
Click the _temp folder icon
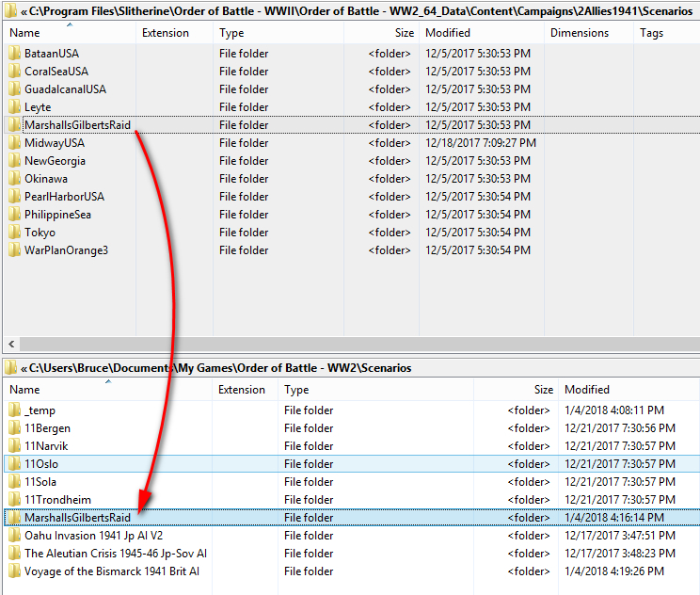pos(15,410)
